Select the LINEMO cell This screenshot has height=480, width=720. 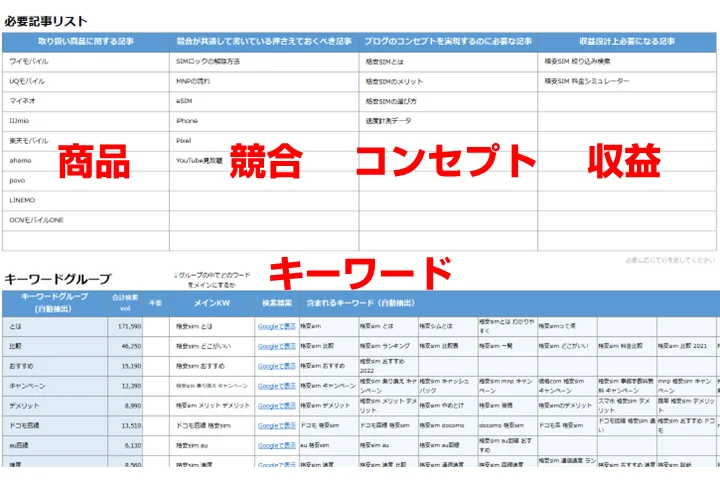point(86,200)
